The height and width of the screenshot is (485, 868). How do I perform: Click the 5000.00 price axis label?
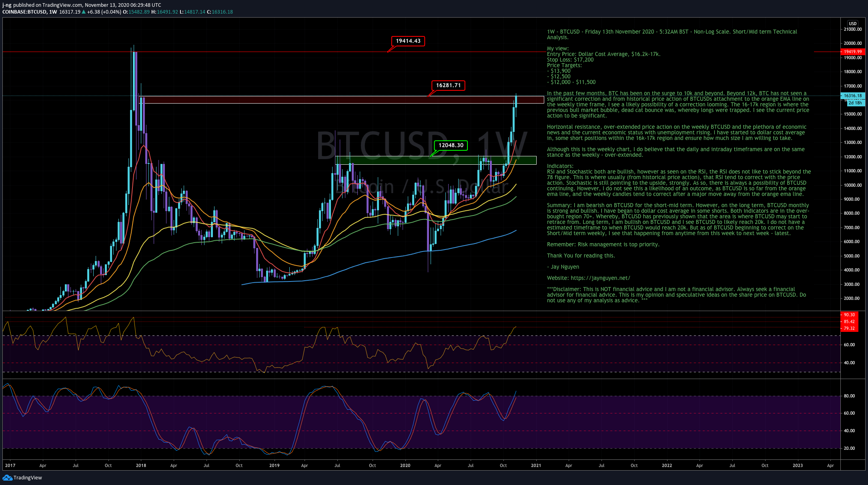pyautogui.click(x=852, y=256)
